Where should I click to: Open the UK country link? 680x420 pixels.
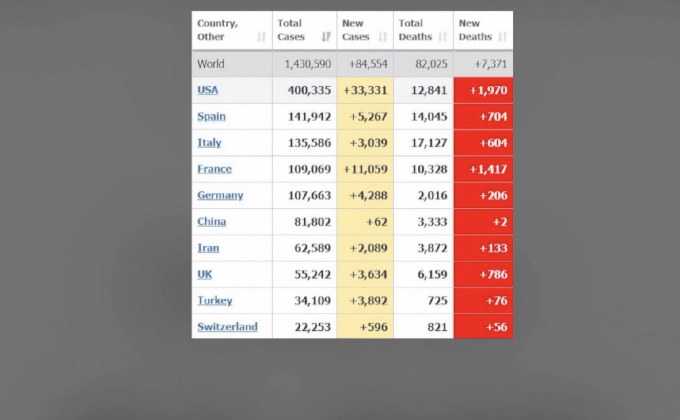pyautogui.click(x=205, y=274)
